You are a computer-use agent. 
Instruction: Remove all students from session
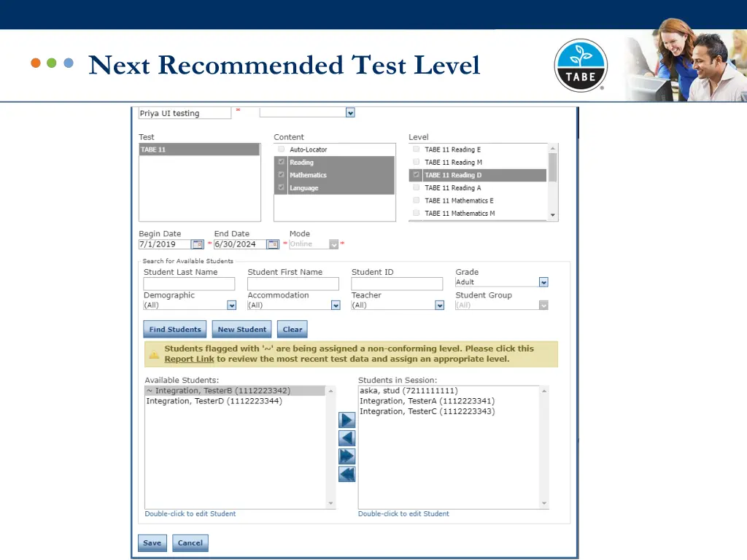pos(347,474)
